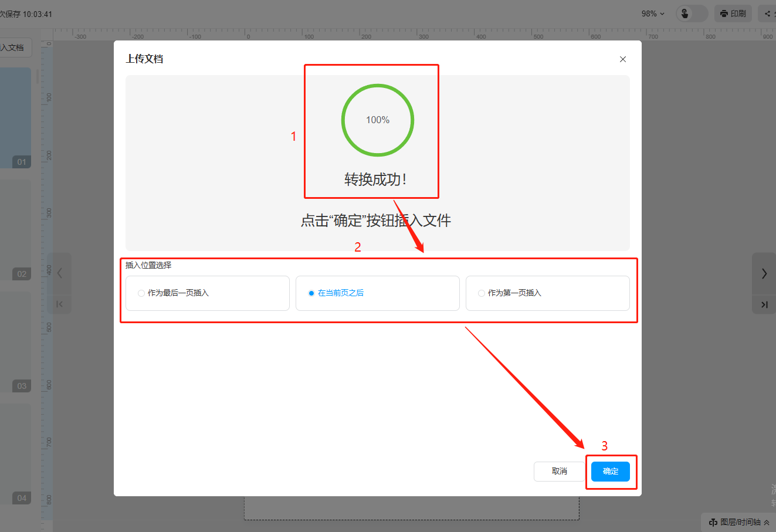Toggle the hand touch mode switch
Viewport: 776px width, 532px height.
pos(692,13)
